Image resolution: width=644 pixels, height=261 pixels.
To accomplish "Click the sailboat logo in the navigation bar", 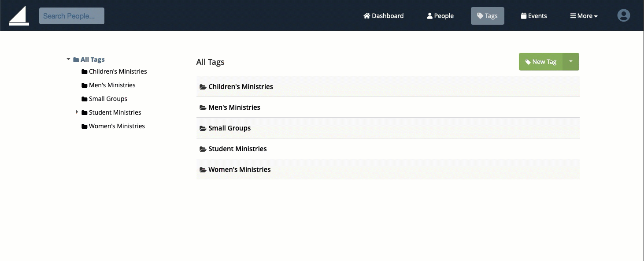I will [19, 15].
